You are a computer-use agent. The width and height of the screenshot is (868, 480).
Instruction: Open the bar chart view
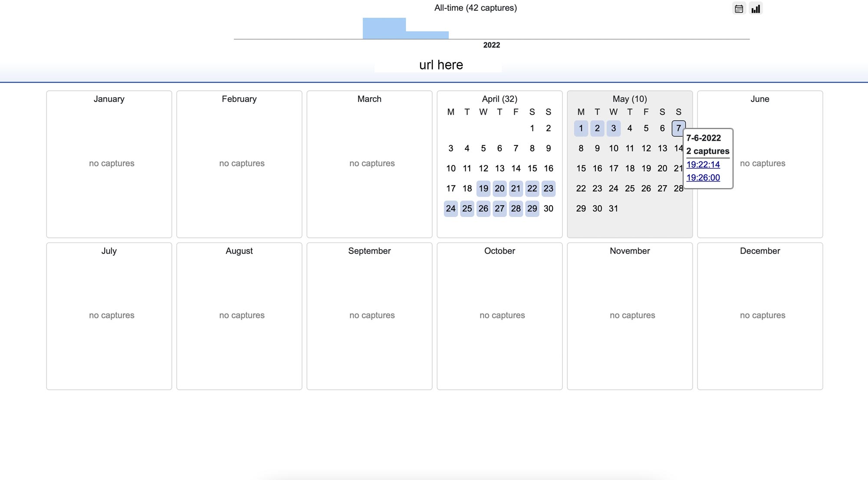[x=755, y=8]
